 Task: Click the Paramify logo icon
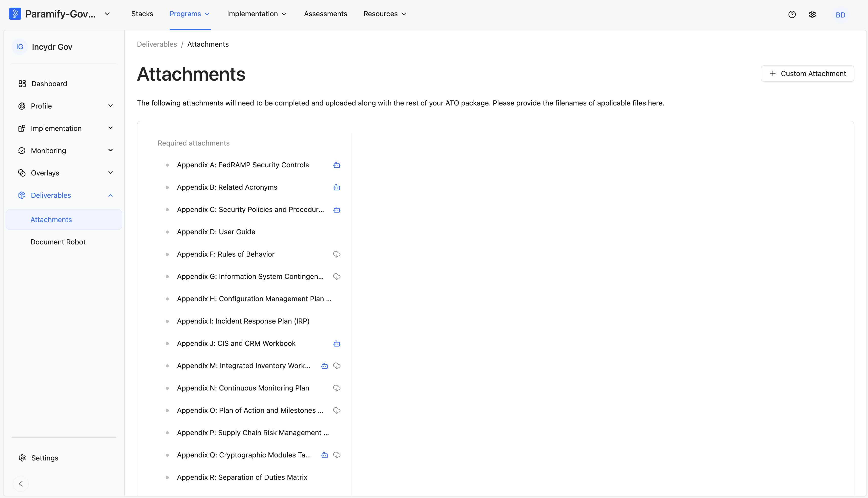15,14
